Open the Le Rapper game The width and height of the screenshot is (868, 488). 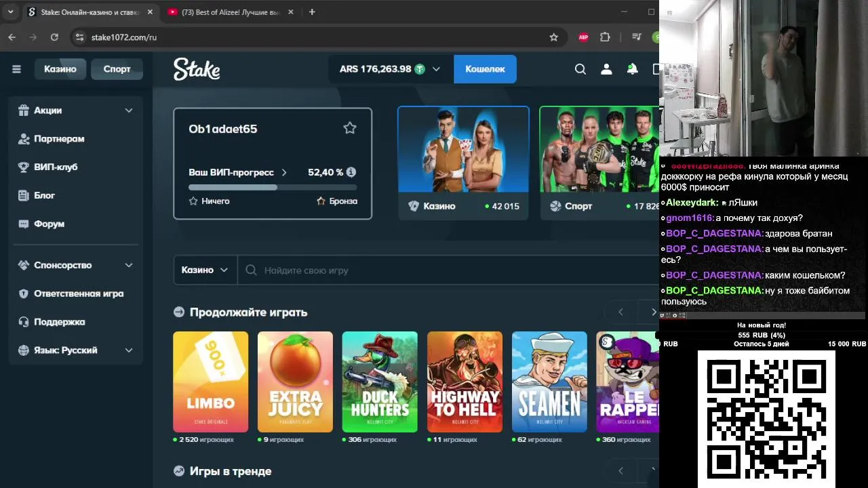pyautogui.click(x=627, y=382)
